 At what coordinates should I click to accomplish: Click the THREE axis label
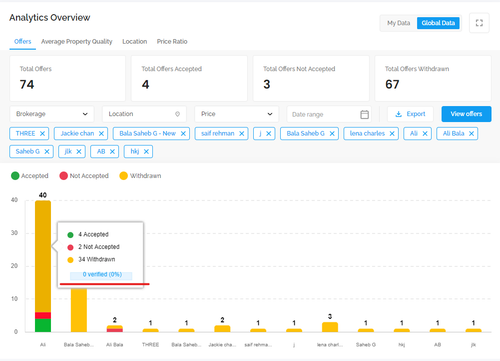[150, 345]
